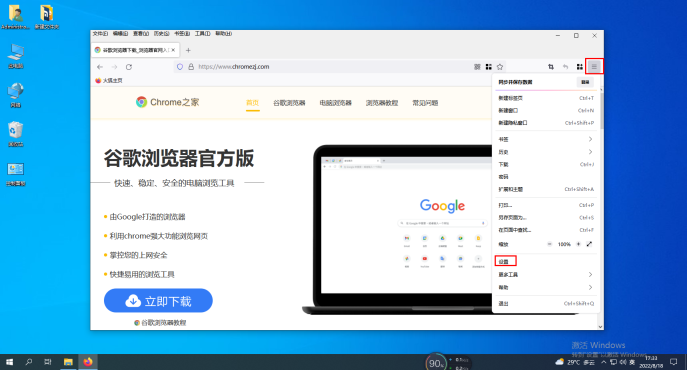Reload the current page

[x=129, y=67]
